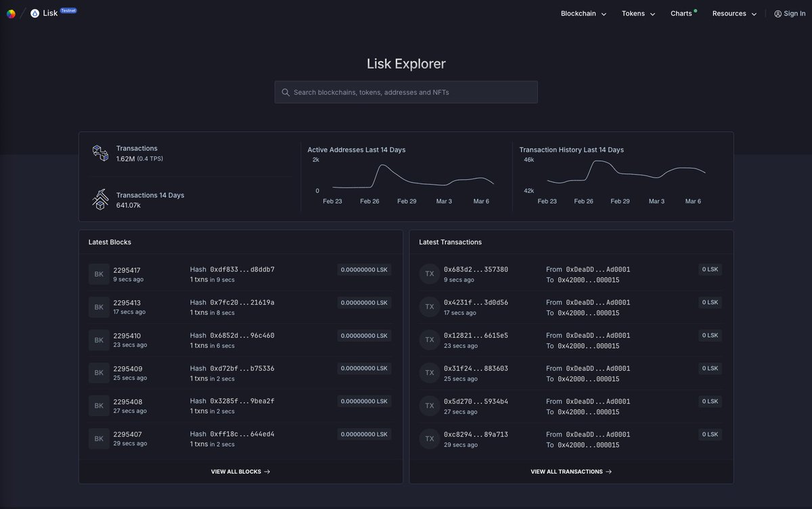Click 0 LSK badge of transaction 0x4231f...3d0d56
This screenshot has height=509, width=812.
point(710,303)
